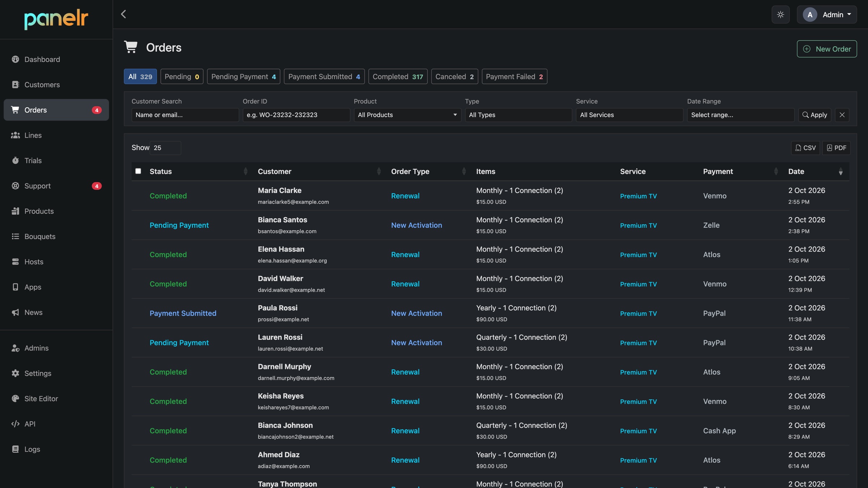Open Apps via the phone icon
The width and height of the screenshot is (868, 488).
pyautogui.click(x=15, y=287)
